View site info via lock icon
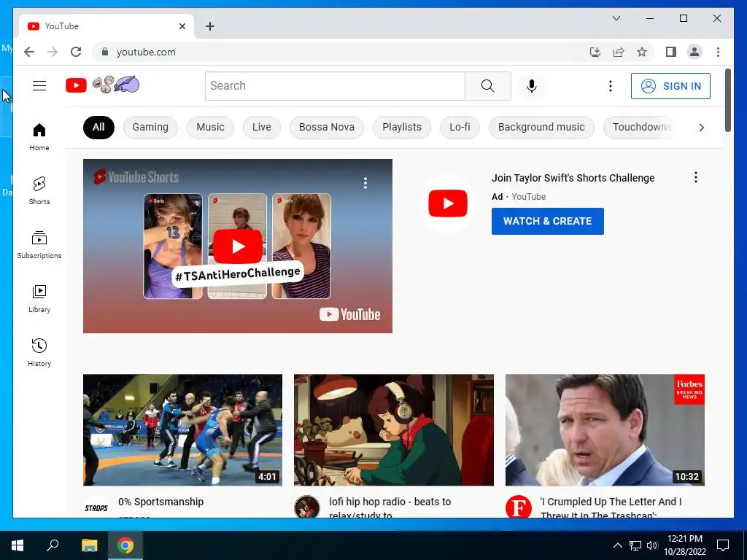This screenshot has height=560, width=747. click(105, 52)
